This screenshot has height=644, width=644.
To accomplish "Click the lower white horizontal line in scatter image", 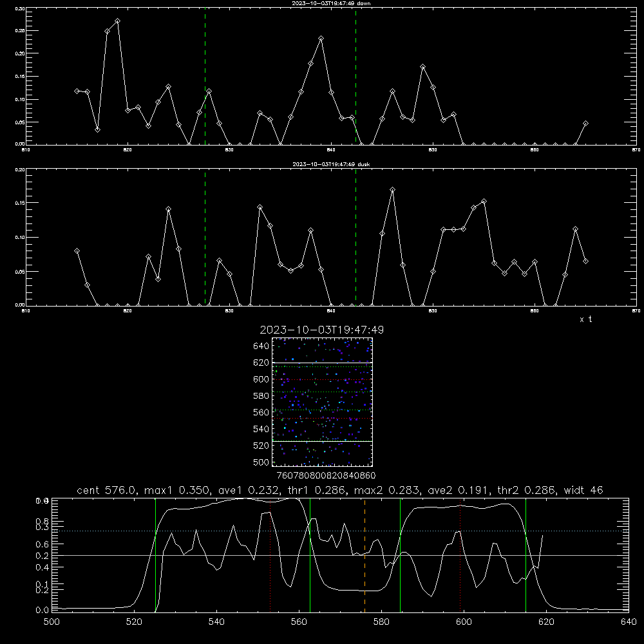I will pyautogui.click(x=322, y=441).
